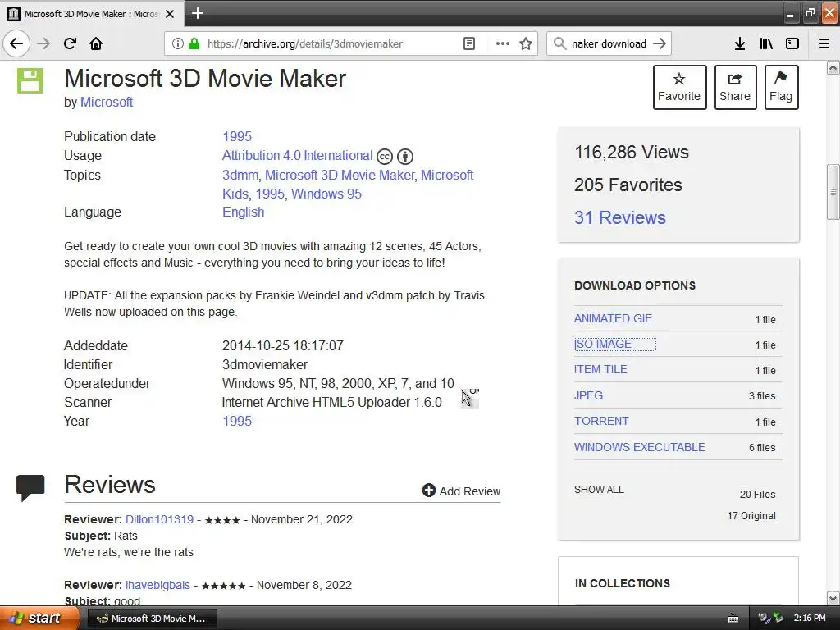Download the ANIMATED GIF option
Image resolution: width=840 pixels, height=630 pixels.
(613, 318)
